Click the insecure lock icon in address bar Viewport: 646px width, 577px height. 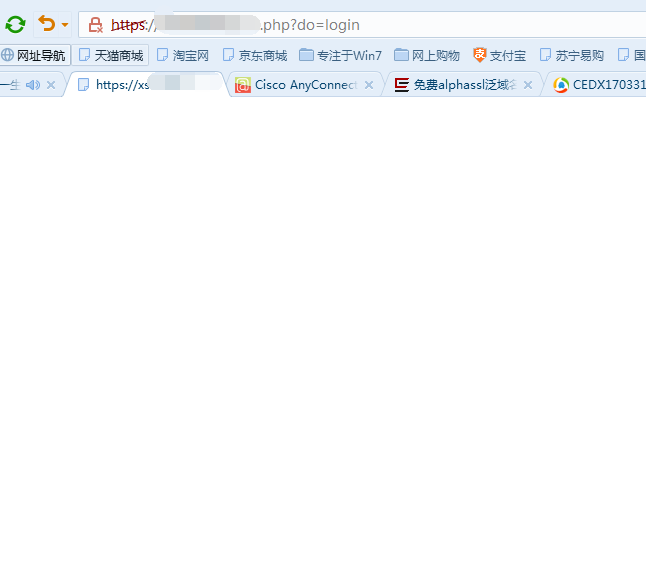(96, 25)
